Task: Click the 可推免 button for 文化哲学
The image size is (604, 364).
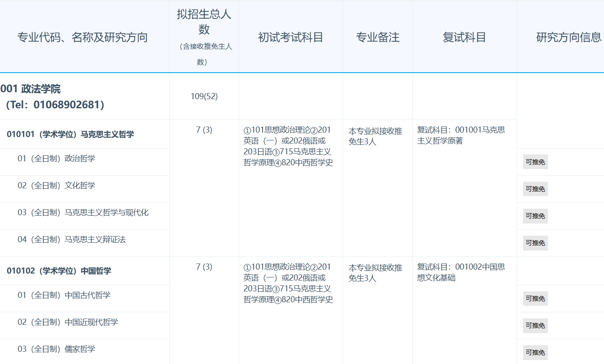Action: pos(535,189)
